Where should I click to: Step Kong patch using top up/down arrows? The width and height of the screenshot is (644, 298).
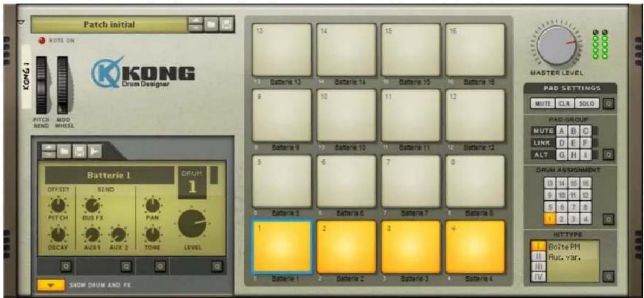pos(195,25)
